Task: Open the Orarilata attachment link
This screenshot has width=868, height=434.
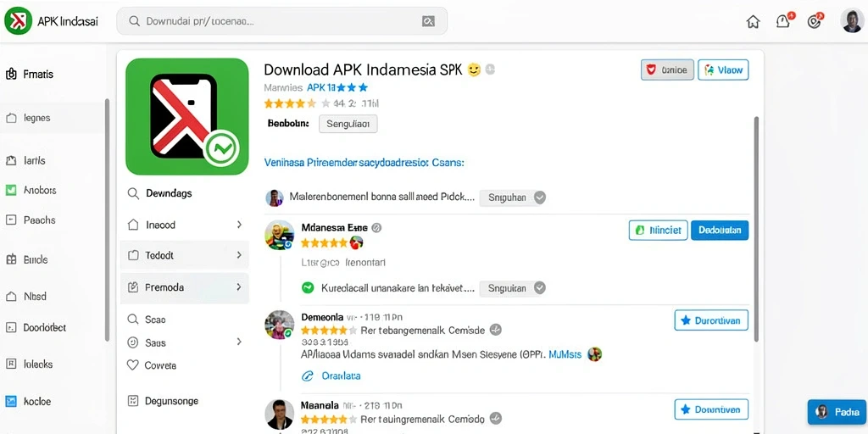Action: (331, 376)
